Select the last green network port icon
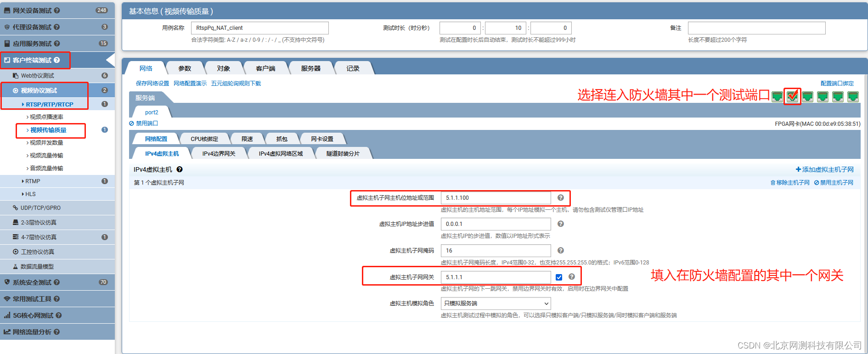This screenshot has height=354, width=868. (853, 96)
